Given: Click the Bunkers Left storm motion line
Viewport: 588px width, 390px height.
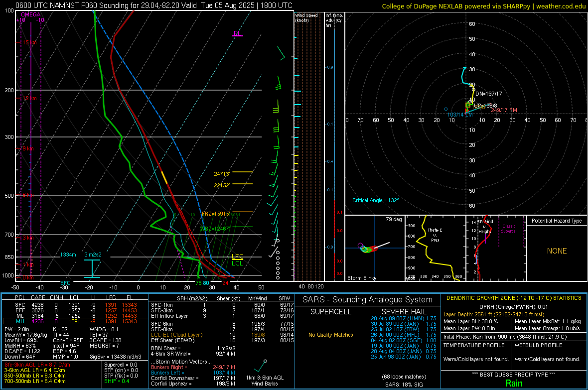Looking at the screenshot, I should point(193,373).
